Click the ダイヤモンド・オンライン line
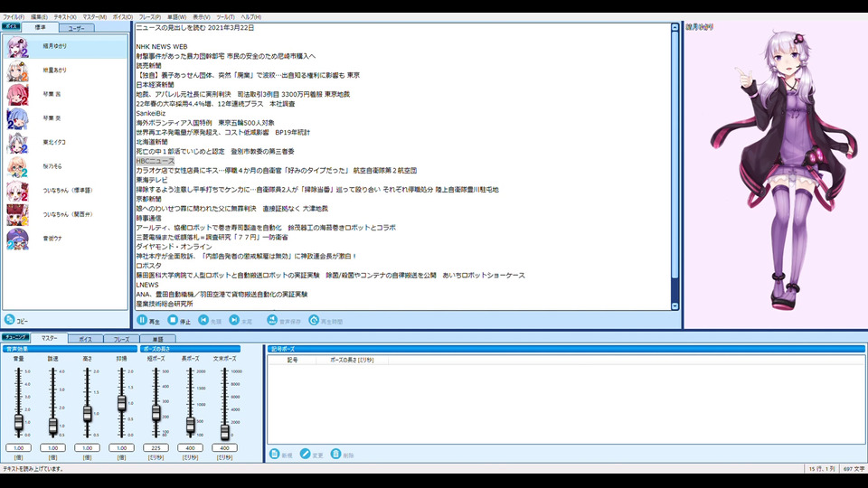This screenshot has height=488, width=868. tap(174, 247)
